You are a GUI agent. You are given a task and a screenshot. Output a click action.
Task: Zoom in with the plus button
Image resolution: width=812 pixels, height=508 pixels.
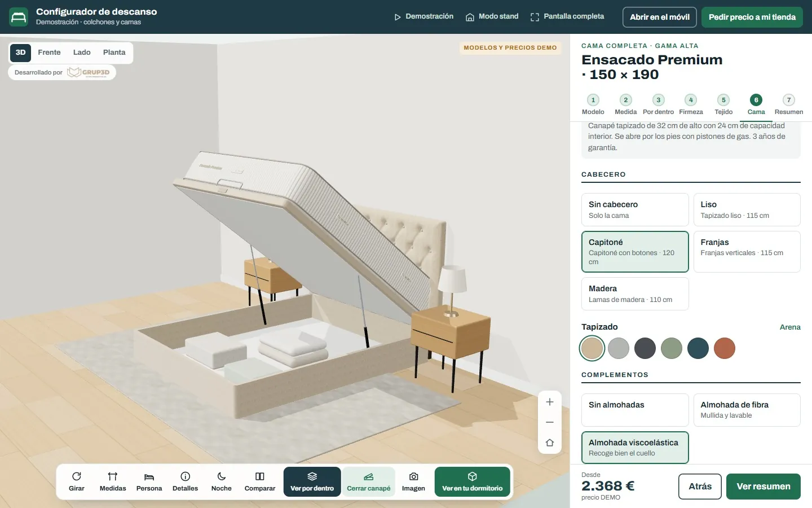point(550,402)
